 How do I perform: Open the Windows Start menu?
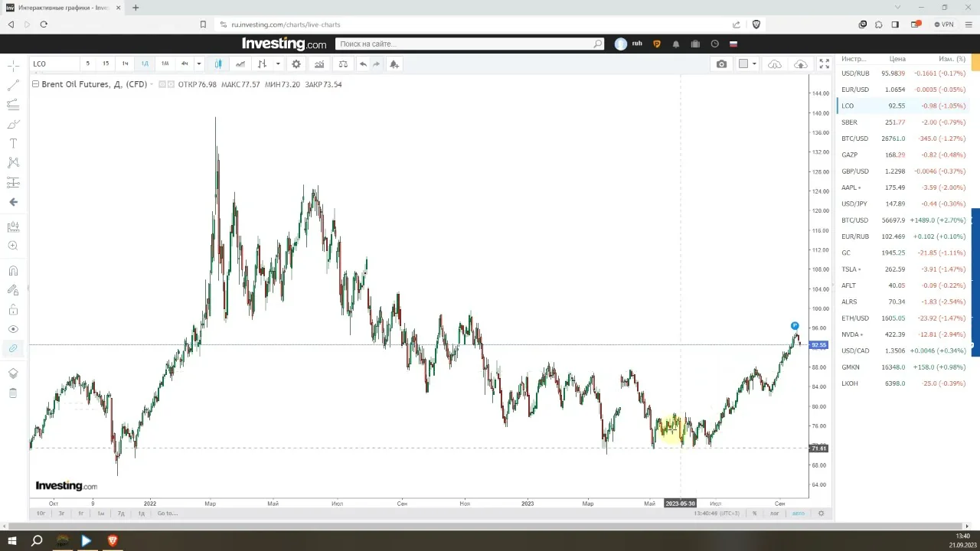click(x=12, y=541)
